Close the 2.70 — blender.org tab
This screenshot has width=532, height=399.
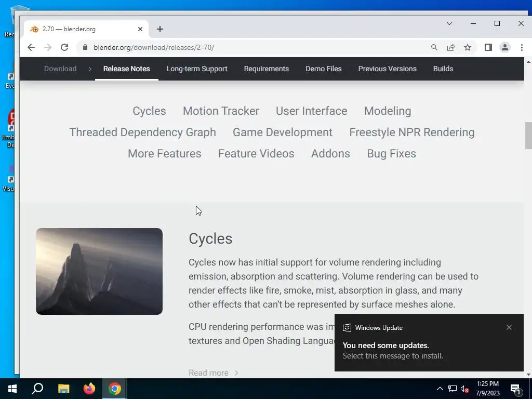140,29
